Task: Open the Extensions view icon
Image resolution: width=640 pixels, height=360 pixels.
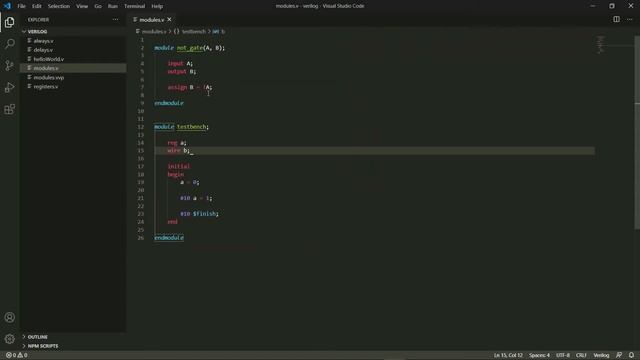Action: [x=9, y=109]
